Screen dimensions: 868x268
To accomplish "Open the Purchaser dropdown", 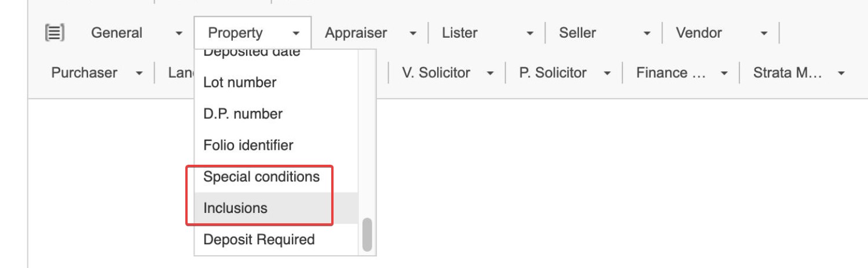I will click(97, 73).
